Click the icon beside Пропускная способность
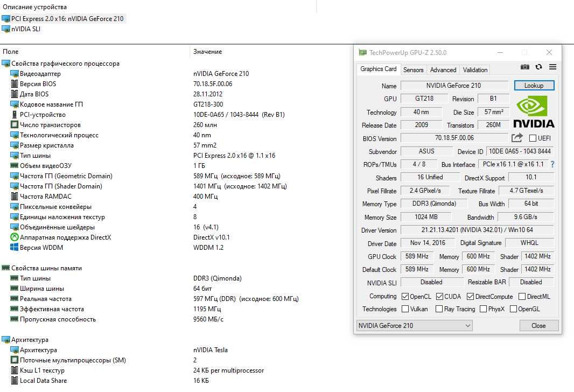The width and height of the screenshot is (574, 392). (15, 319)
